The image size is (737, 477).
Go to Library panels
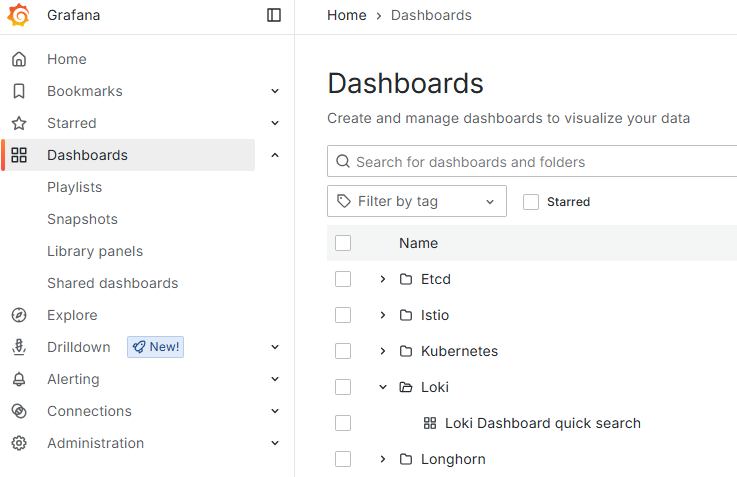click(x=95, y=251)
